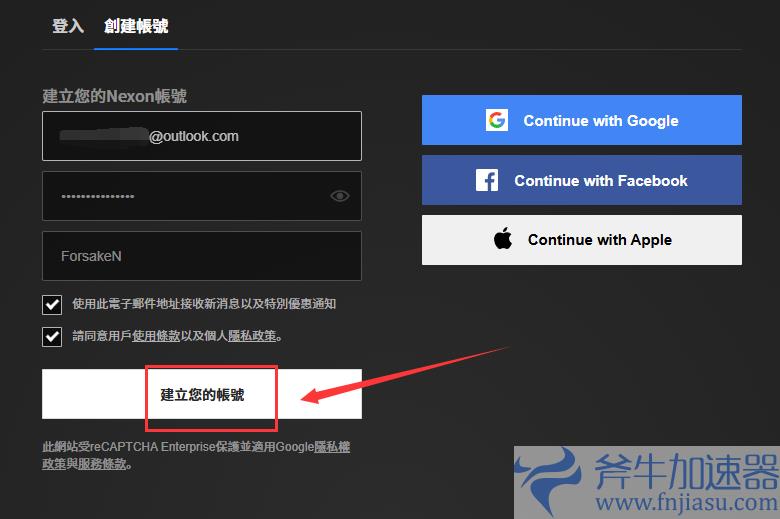Viewport: 780px width, 519px height.
Task: Select the 創建帳號 tab
Action: pyautogui.click(x=136, y=26)
